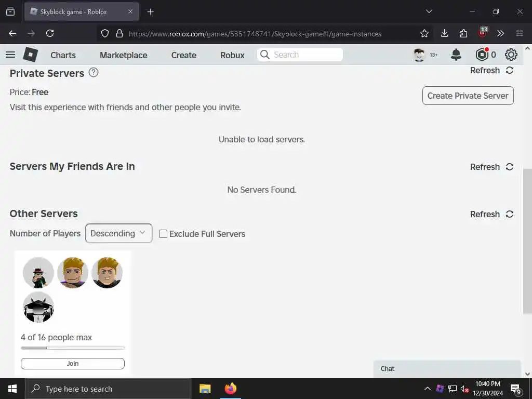
Task: Open the Roblox hamburger navigation menu
Action: coord(10,55)
